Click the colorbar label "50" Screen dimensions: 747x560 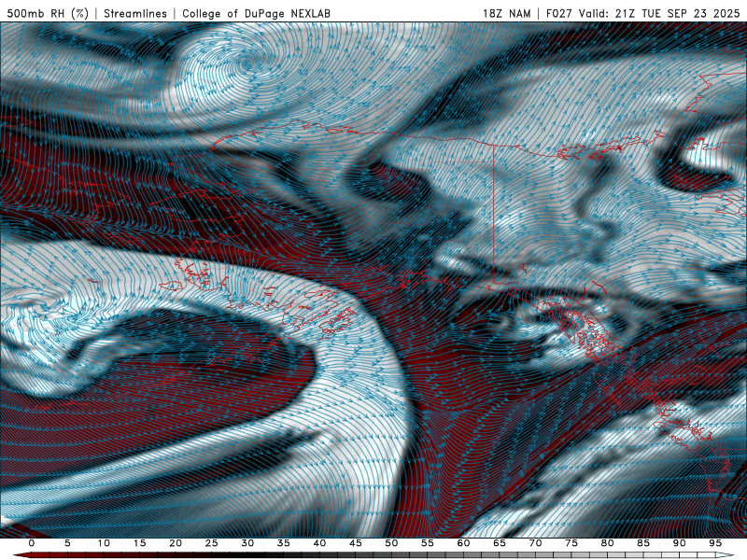tap(391, 543)
